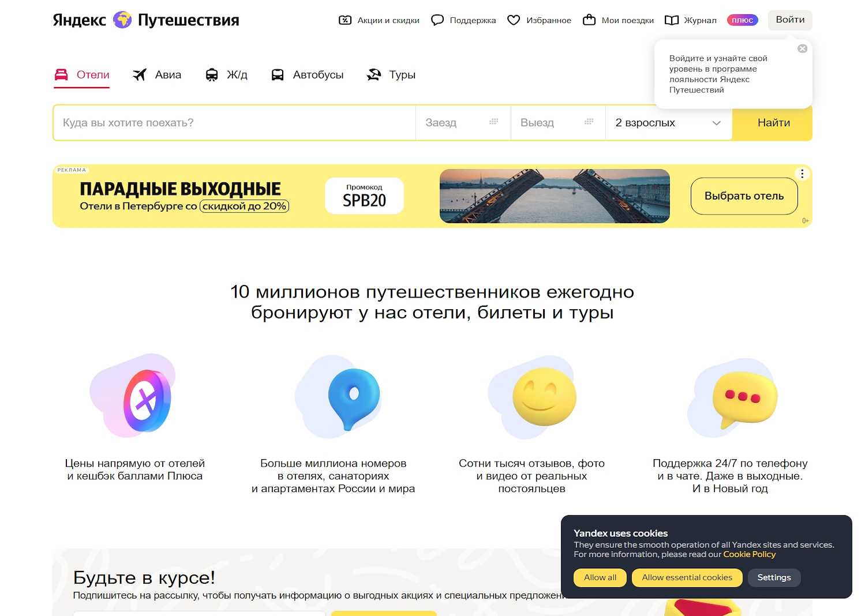
Task: Click the heart icon by Избранное
Action: (x=514, y=20)
